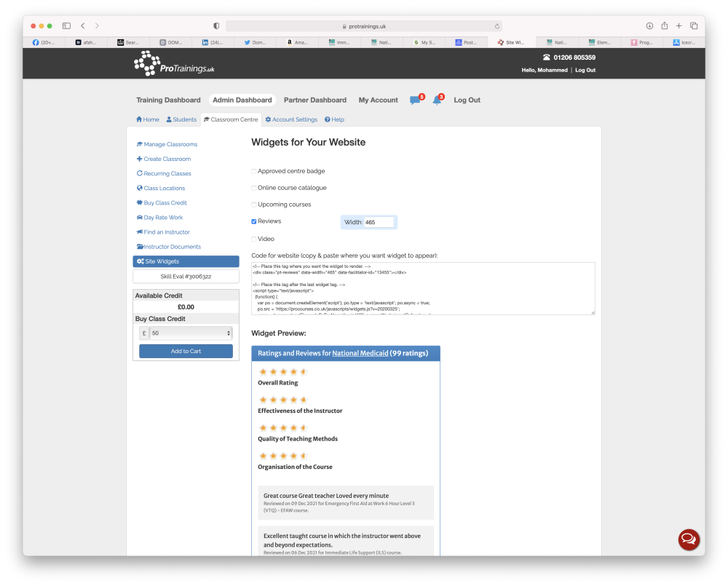Screen dimensions: 728x586
Task: Click the ProTrainings logo
Action: click(174, 63)
